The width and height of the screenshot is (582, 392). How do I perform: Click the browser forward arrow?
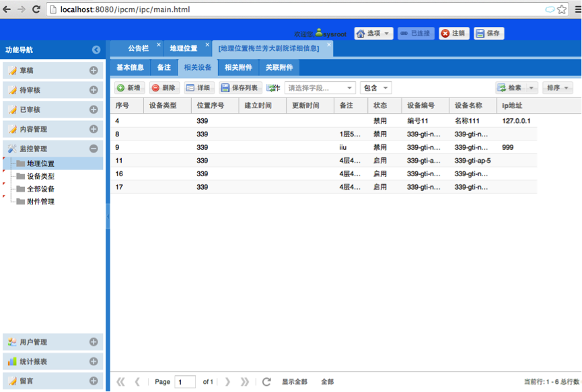coord(22,9)
